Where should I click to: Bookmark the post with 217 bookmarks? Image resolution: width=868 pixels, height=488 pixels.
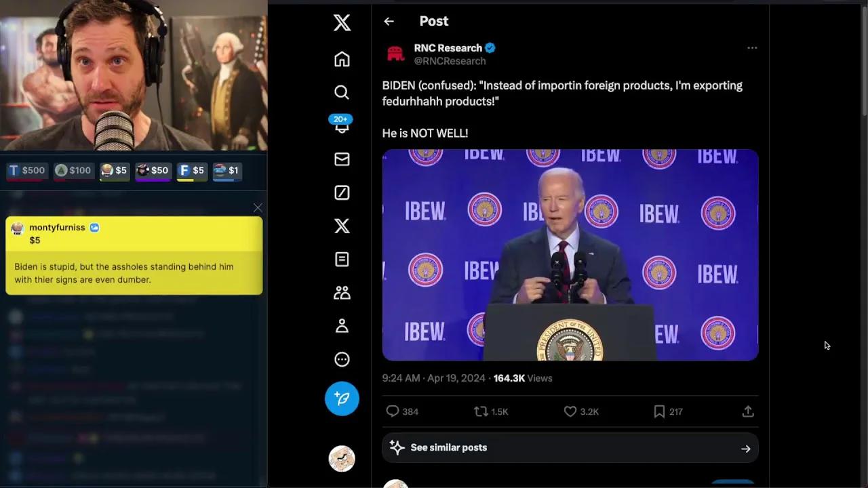click(x=667, y=411)
